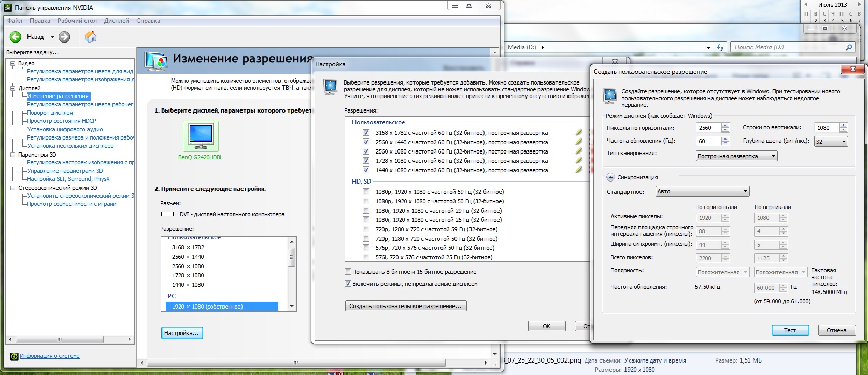
Task: Uncheck the 1728 x 1080 60 Гц resolution
Action: [366, 161]
